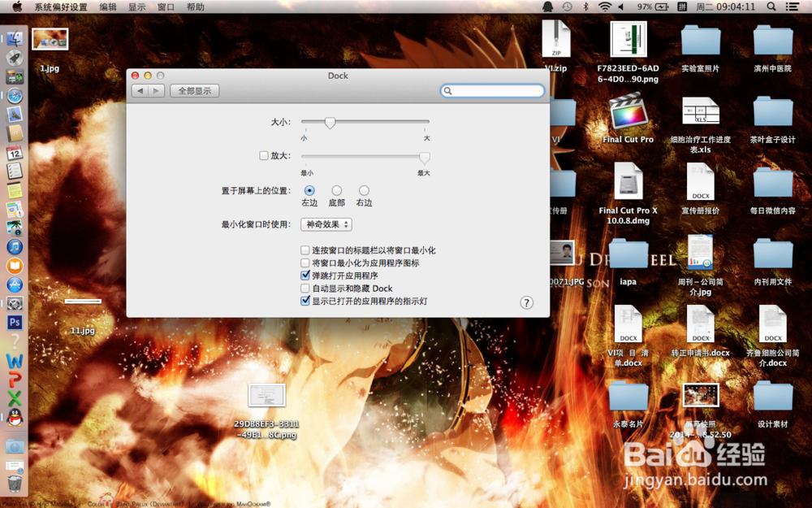Open iPhoto icon in Dock
Viewport: 812px width, 508px height.
(15, 228)
